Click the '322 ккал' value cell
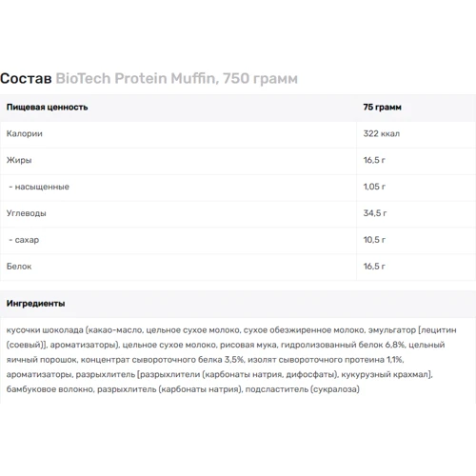476x476 pixels. (x=382, y=133)
